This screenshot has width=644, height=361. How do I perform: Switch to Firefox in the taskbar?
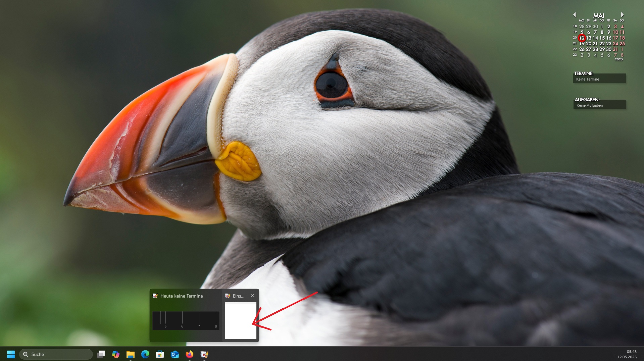click(190, 354)
